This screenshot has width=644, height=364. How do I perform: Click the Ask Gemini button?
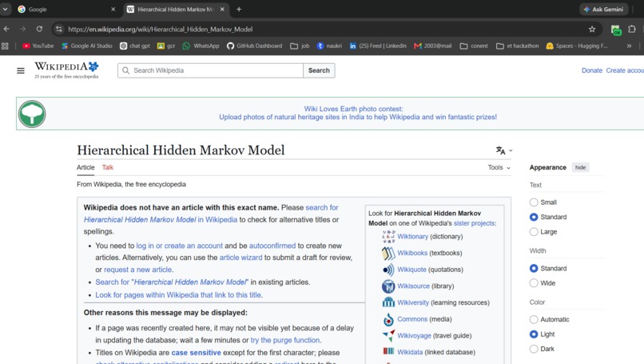(604, 9)
